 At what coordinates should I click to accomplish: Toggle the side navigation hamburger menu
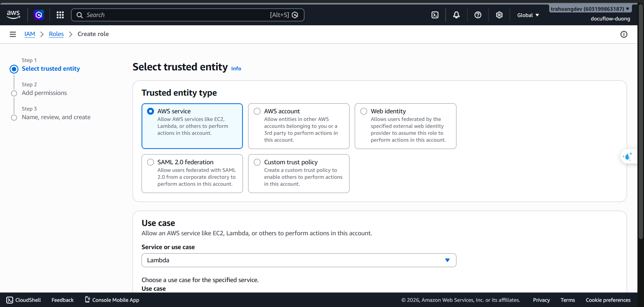pyautogui.click(x=13, y=34)
